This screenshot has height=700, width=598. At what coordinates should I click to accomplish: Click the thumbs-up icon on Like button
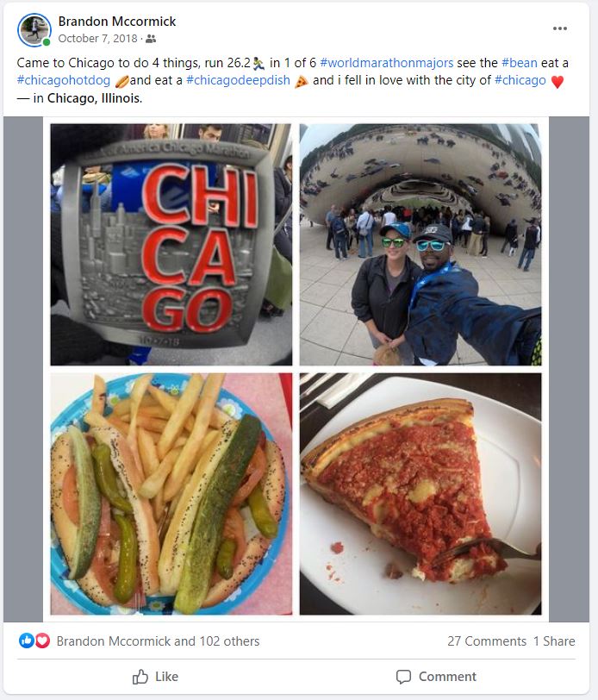[140, 677]
